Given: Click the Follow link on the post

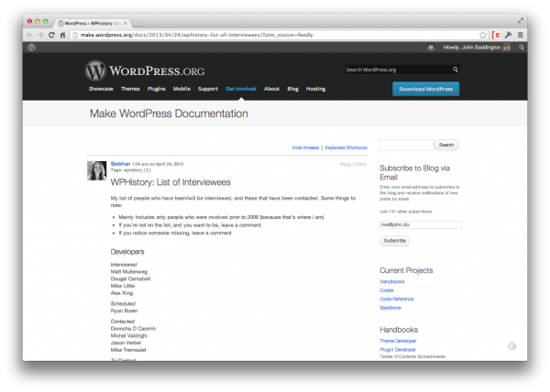Looking at the screenshot, I should (x=360, y=164).
